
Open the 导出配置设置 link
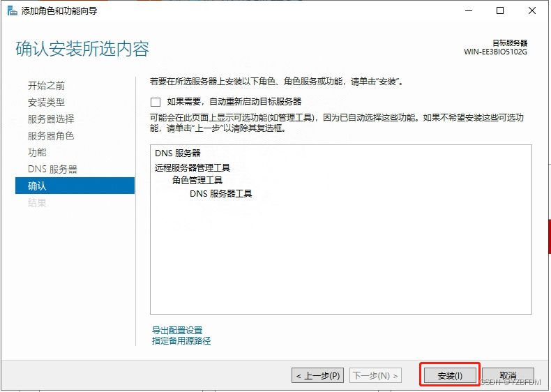pos(177,330)
